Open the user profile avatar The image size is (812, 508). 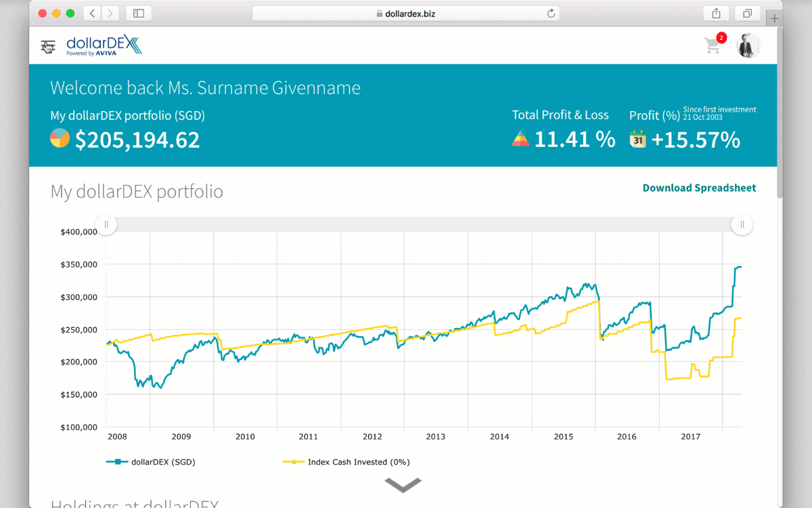[748, 45]
